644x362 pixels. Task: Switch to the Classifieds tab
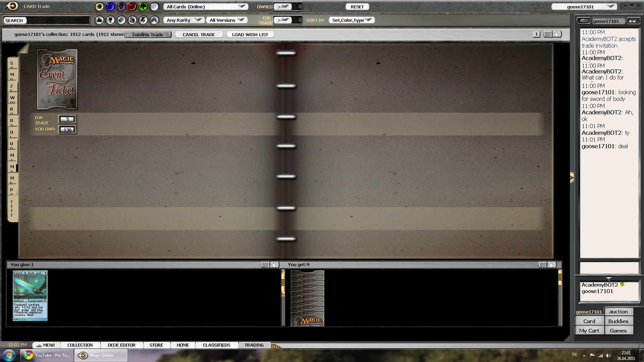(216, 345)
